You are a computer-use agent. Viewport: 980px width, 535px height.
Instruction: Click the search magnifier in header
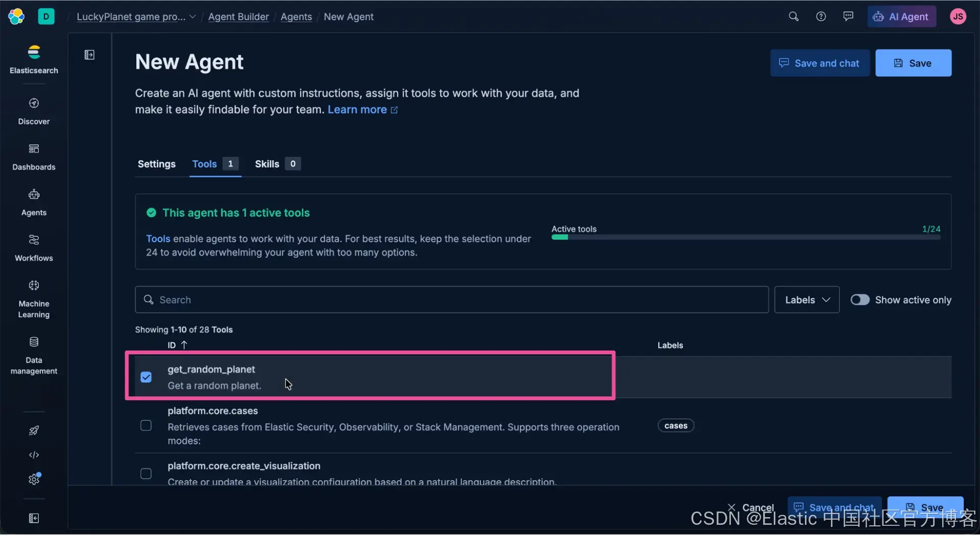(793, 16)
